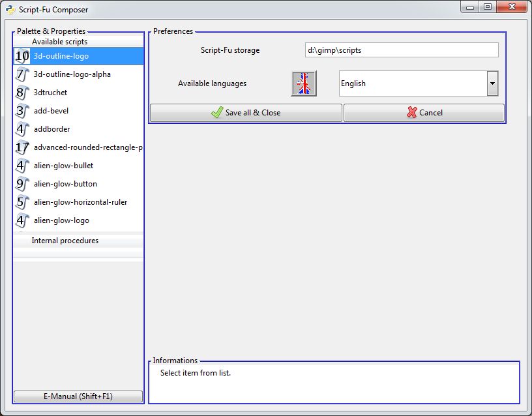Image resolution: width=532 pixels, height=416 pixels.
Task: Click the alien-glow-bullet script icon
Action: click(22, 166)
